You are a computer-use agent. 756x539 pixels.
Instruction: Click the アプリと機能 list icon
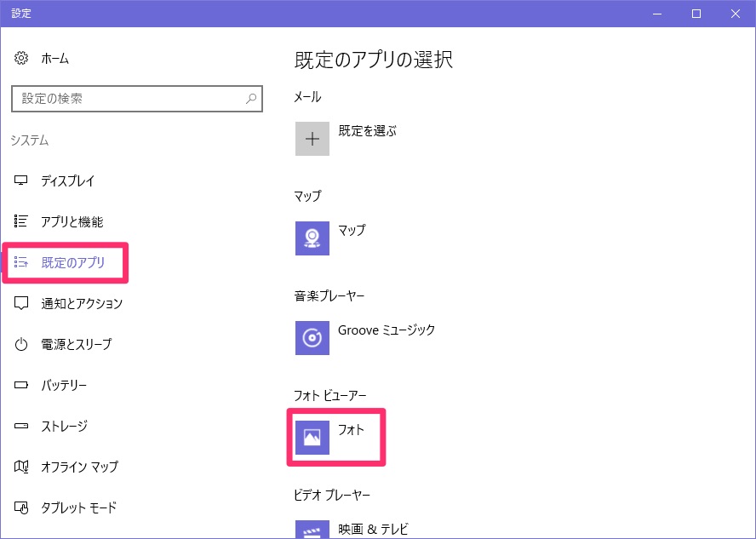tap(20, 221)
